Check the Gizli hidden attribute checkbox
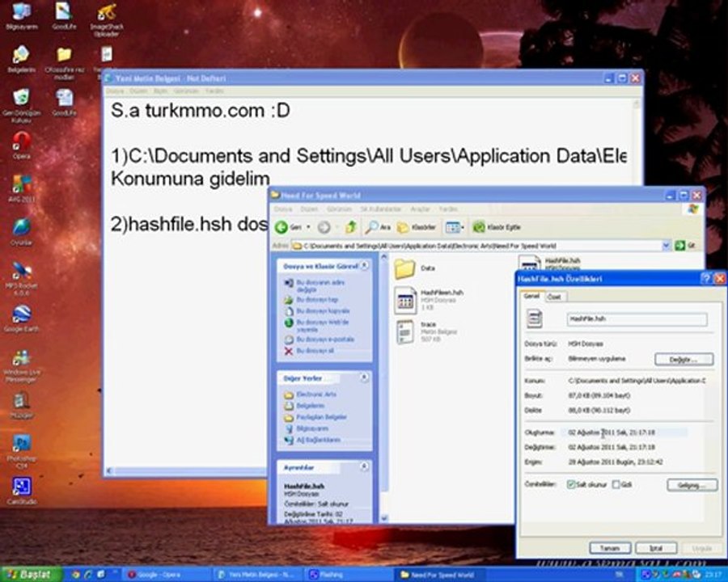 (x=616, y=484)
